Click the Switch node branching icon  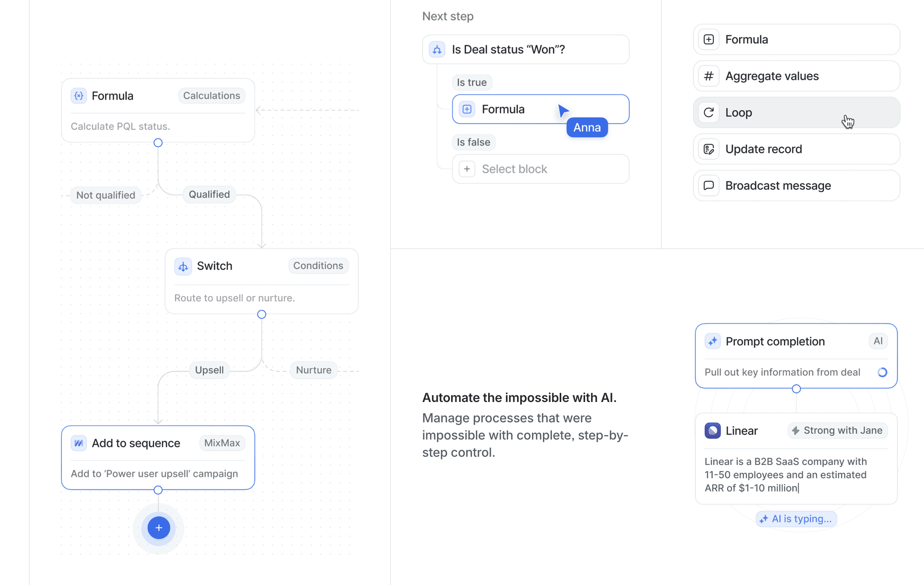click(x=183, y=266)
